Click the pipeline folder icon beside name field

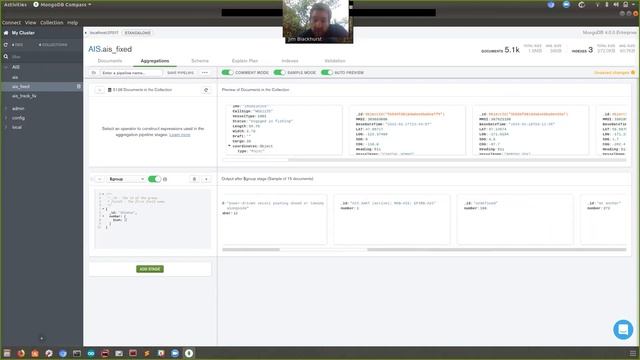click(x=93, y=73)
